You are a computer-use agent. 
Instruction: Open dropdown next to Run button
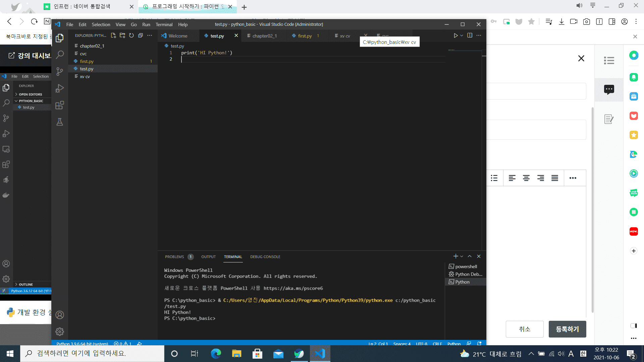pyautogui.click(x=462, y=36)
